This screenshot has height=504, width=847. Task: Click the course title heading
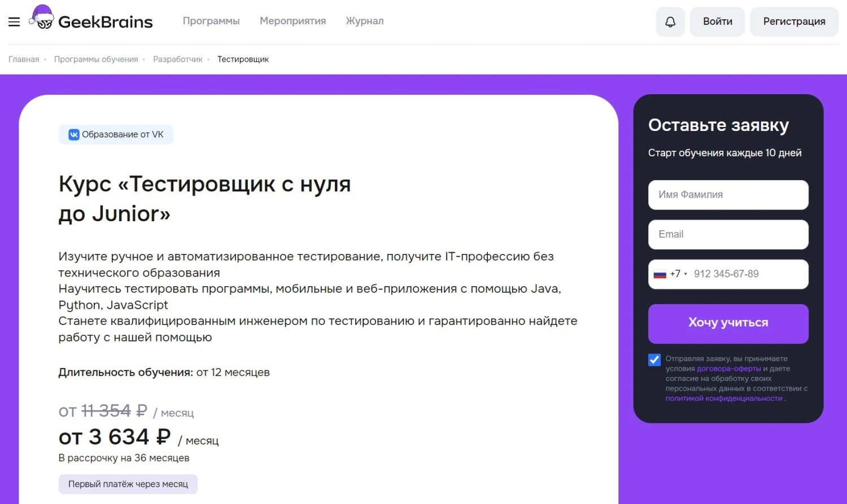[x=204, y=199]
